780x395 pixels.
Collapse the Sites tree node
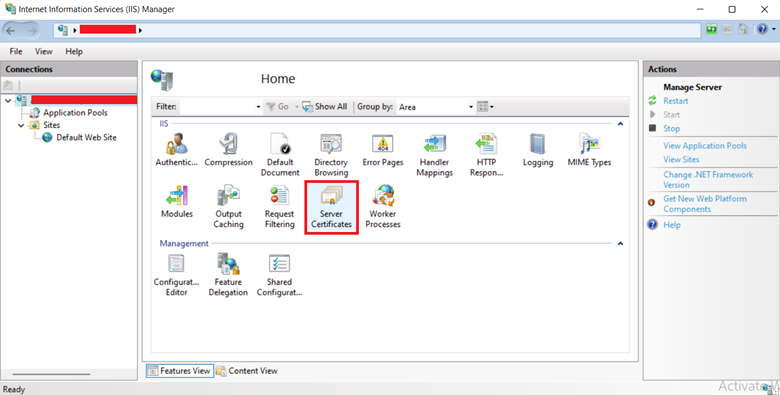tap(21, 125)
